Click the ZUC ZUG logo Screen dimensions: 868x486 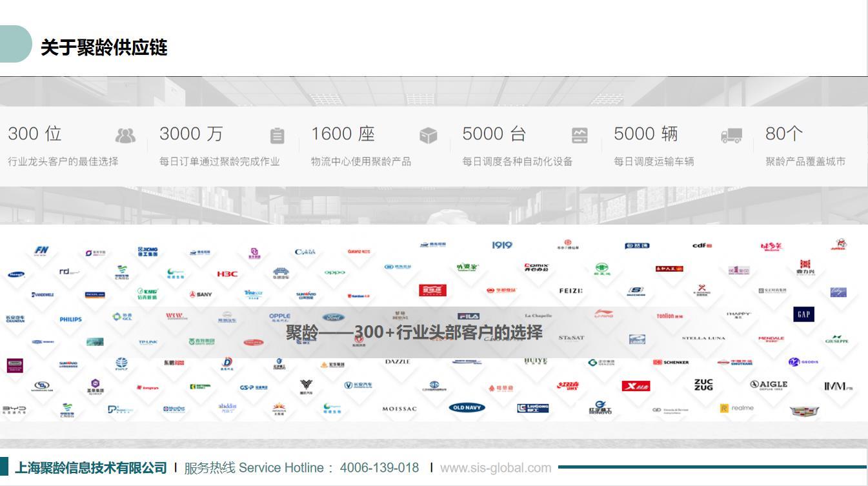[703, 385]
